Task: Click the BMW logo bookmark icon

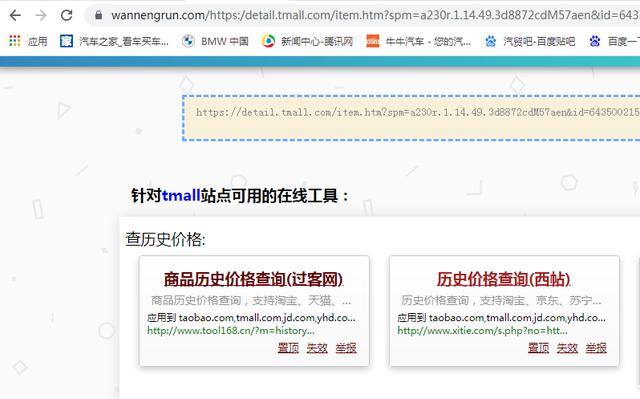Action: [x=189, y=41]
